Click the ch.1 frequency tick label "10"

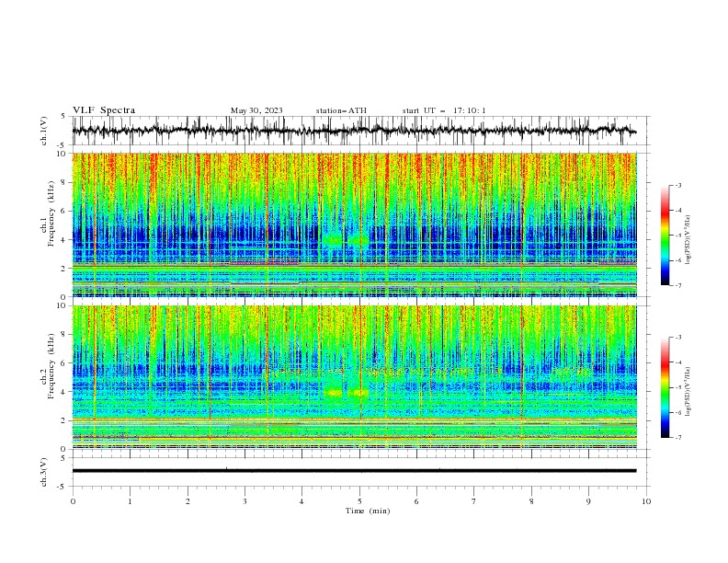click(62, 154)
